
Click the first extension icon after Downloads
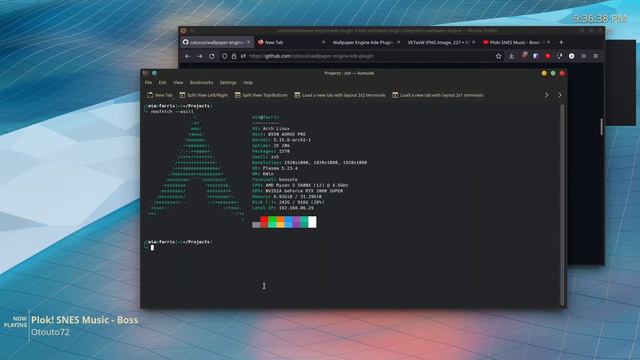(x=524, y=56)
